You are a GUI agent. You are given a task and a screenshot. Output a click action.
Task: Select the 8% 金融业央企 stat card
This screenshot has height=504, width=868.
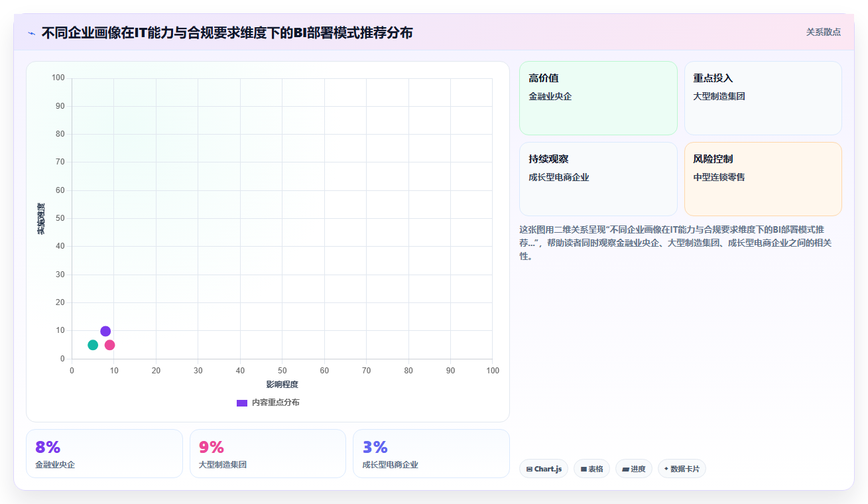tap(104, 454)
